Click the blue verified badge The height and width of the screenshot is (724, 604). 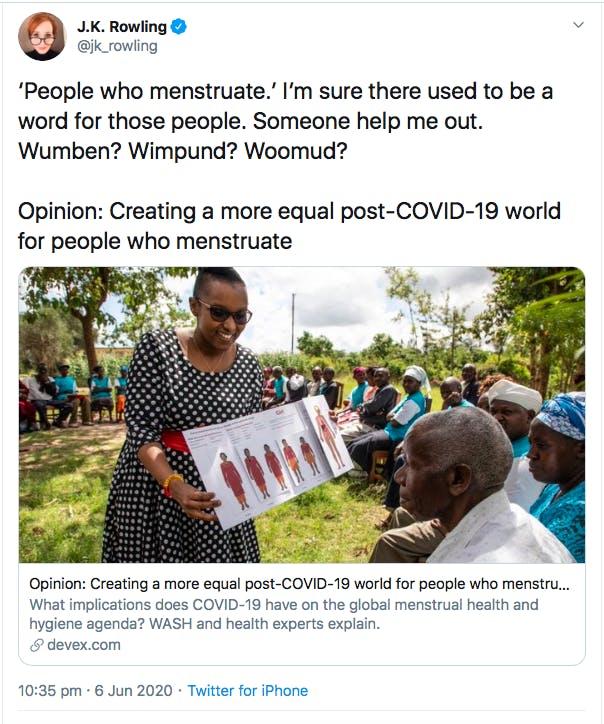coord(178,27)
